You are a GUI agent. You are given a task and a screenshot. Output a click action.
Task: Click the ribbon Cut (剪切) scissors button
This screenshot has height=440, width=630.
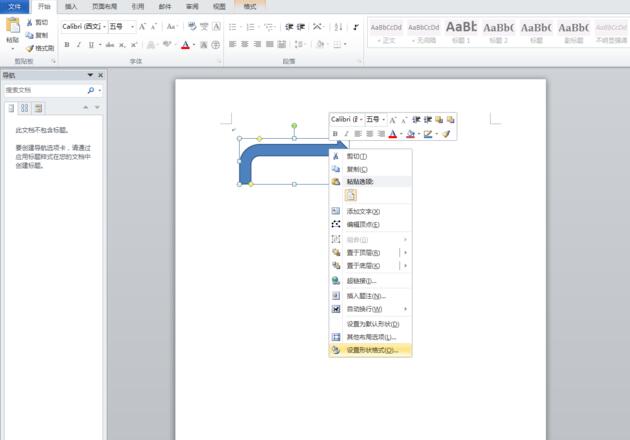[37, 23]
